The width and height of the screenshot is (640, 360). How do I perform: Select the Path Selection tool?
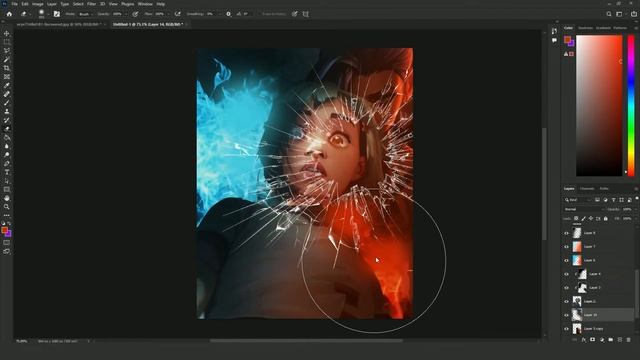coord(7,181)
